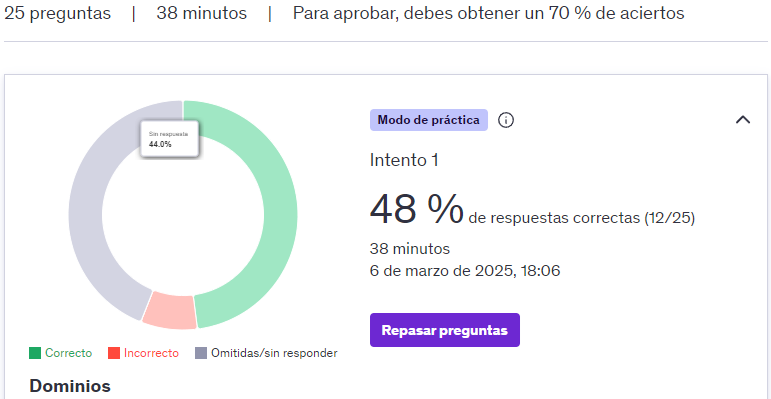Screen dimensions: 771x399
Task: Click the 70 % de aciertos requirement text
Action: tap(603, 13)
